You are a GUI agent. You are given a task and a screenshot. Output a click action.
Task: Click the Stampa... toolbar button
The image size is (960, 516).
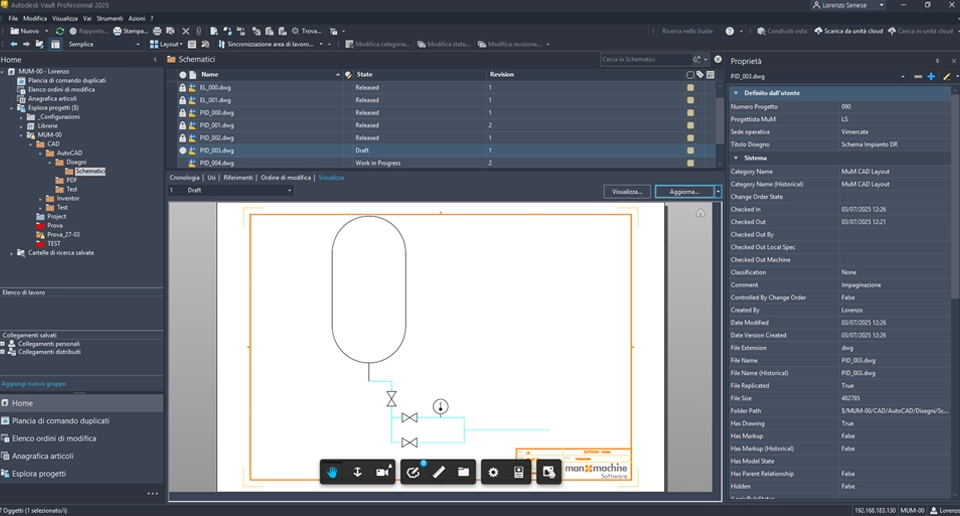pyautogui.click(x=130, y=31)
